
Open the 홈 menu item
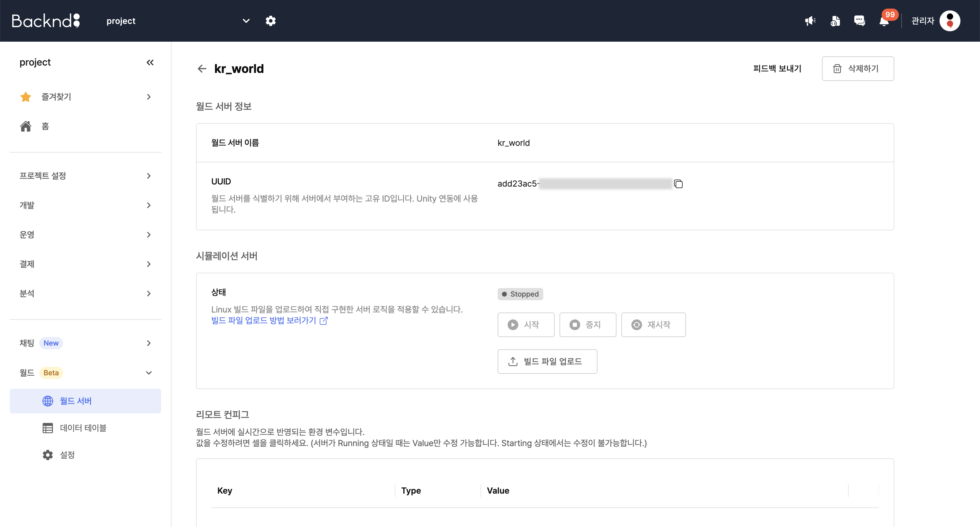click(45, 126)
